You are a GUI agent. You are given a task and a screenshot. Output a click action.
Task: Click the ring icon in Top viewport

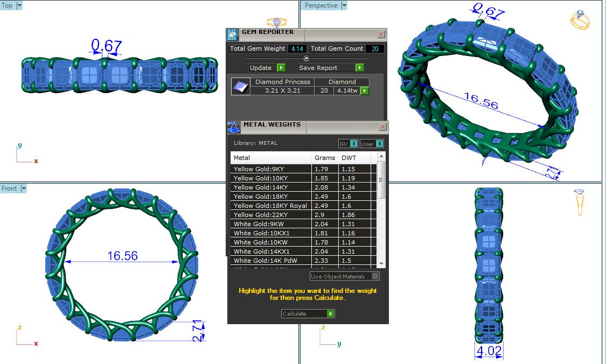(277, 23)
